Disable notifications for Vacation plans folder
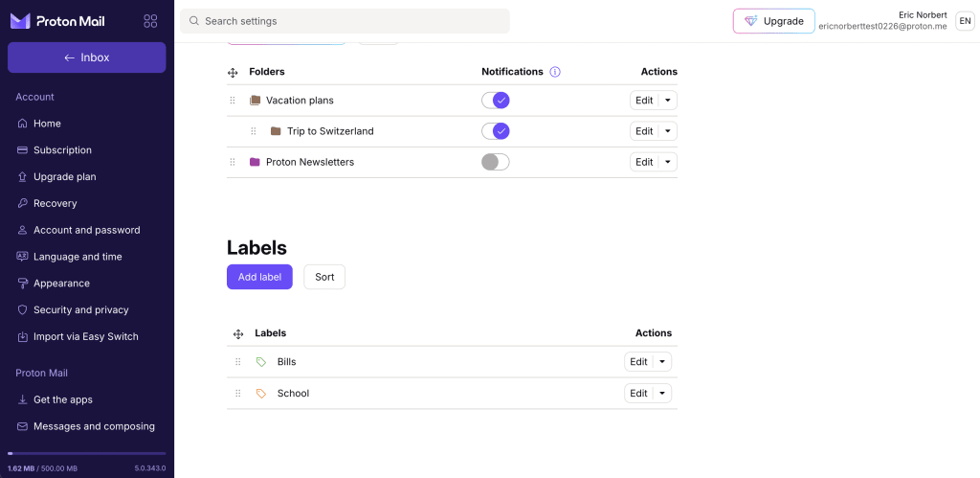This screenshot has width=980, height=478. point(496,101)
